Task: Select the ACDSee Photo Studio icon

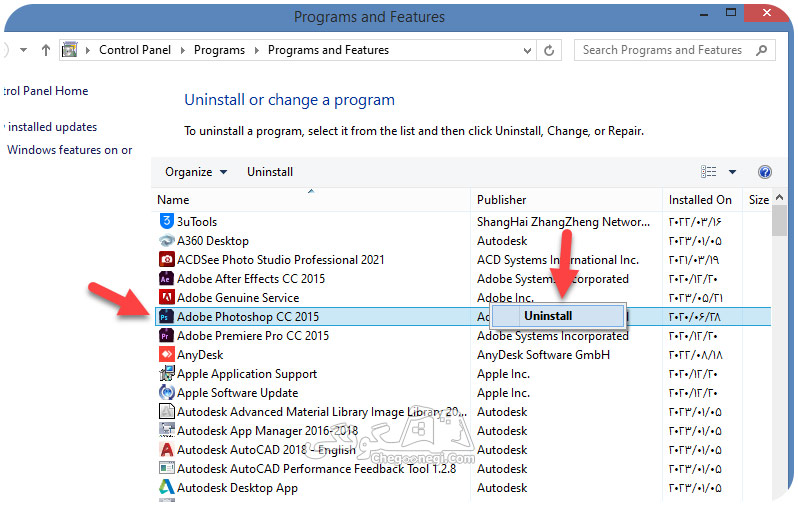Action: [166, 260]
